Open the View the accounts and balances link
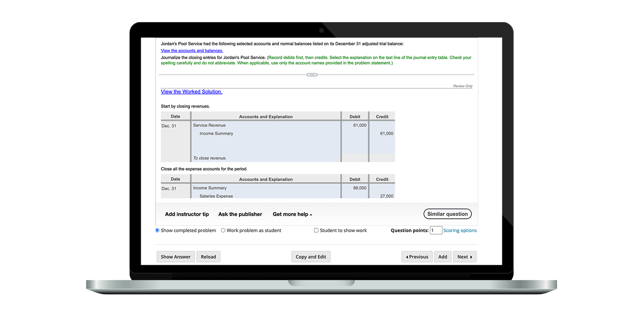The width and height of the screenshot is (644, 322). pyautogui.click(x=192, y=51)
